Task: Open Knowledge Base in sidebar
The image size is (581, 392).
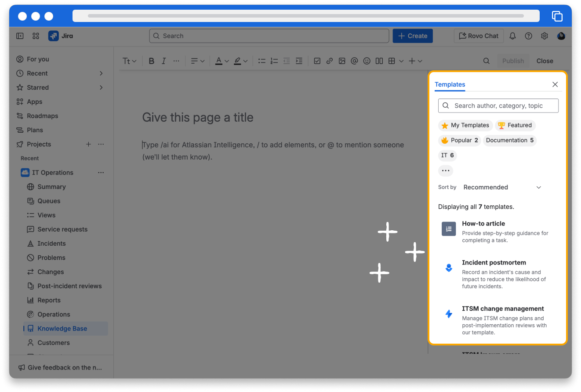Action: tap(62, 329)
